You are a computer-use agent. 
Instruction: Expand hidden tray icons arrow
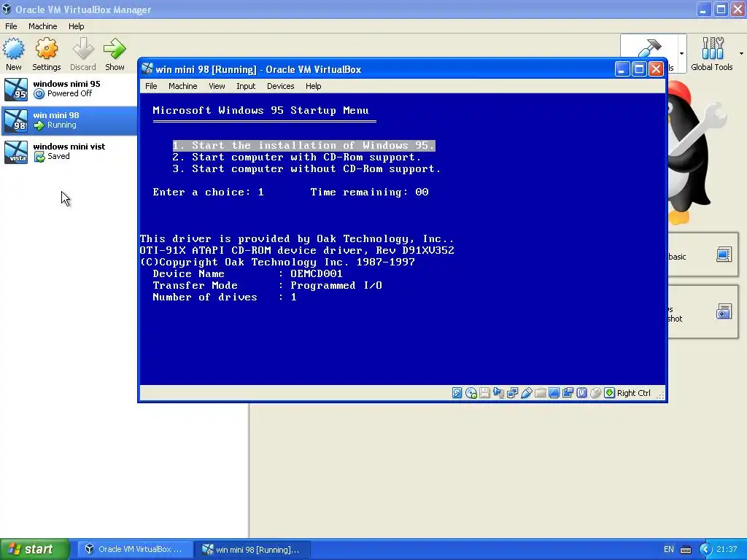tap(705, 550)
